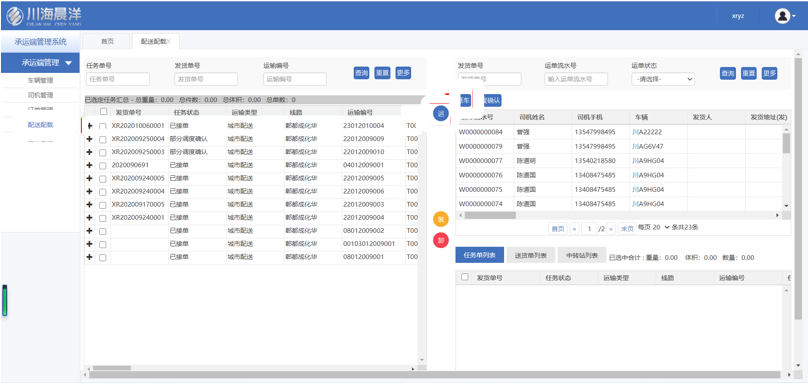Open the user avatar menu
This screenshot has width=808, height=386.
785,15
